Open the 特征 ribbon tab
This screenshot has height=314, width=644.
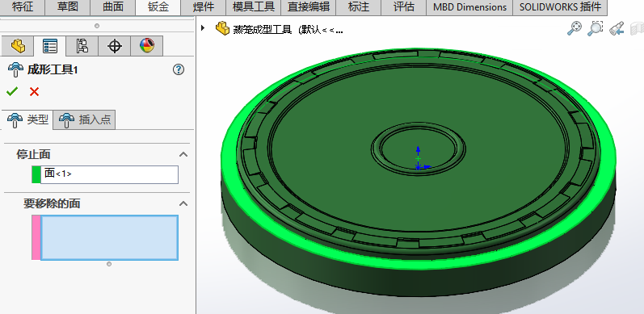[22, 7]
